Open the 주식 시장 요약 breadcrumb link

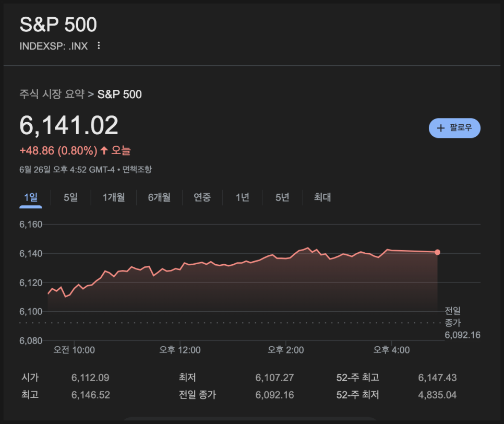(x=52, y=95)
